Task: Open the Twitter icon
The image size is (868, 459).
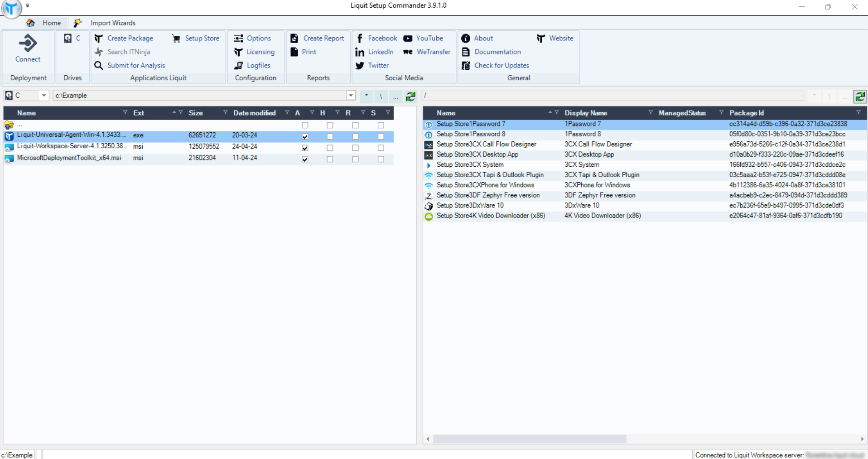Action: tap(360, 66)
